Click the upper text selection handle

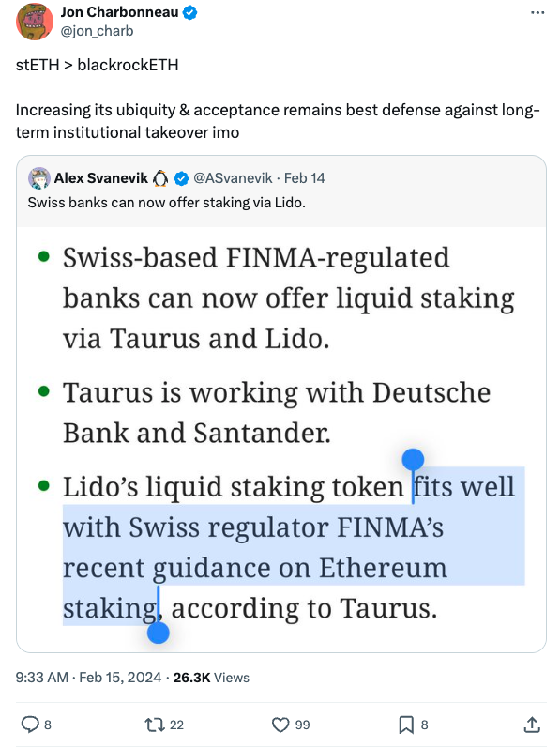point(413,459)
